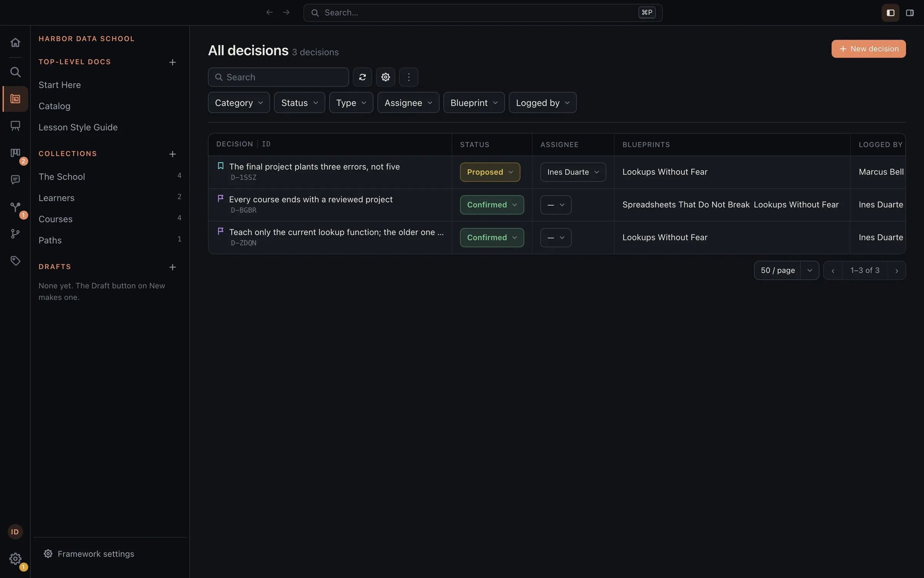
Task: Open Start Here document
Action: coord(60,85)
